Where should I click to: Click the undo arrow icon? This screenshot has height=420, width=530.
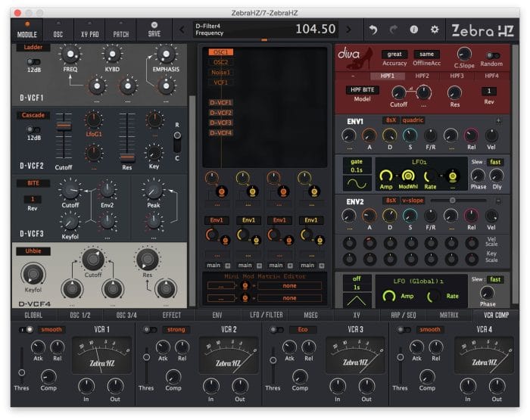(373, 30)
